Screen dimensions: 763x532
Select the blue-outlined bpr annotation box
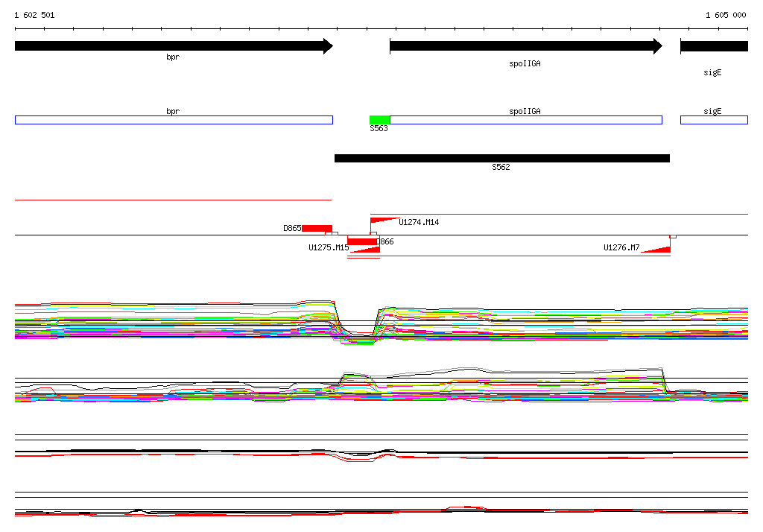(x=174, y=120)
